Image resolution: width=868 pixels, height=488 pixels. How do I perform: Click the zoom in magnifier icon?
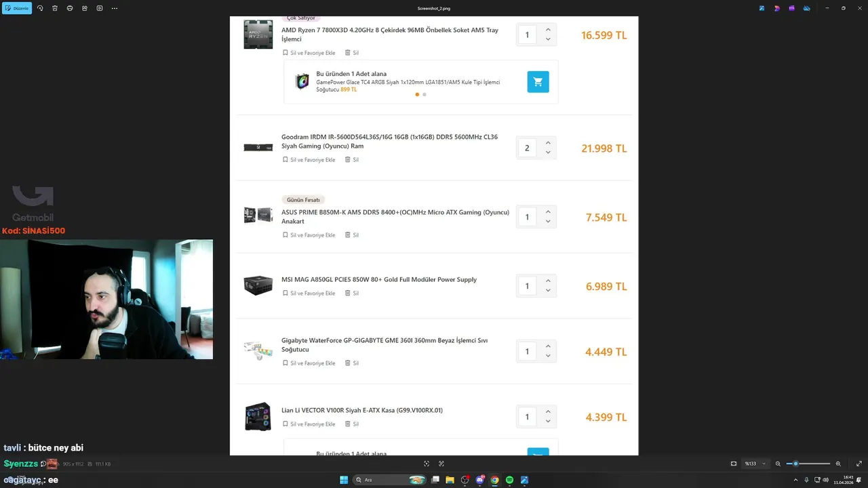838,464
